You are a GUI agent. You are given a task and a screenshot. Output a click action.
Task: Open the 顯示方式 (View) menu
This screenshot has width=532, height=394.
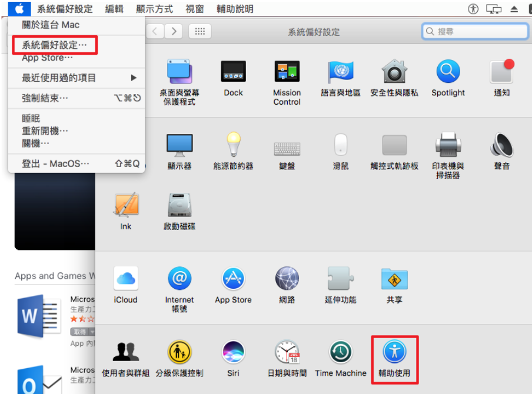point(154,8)
